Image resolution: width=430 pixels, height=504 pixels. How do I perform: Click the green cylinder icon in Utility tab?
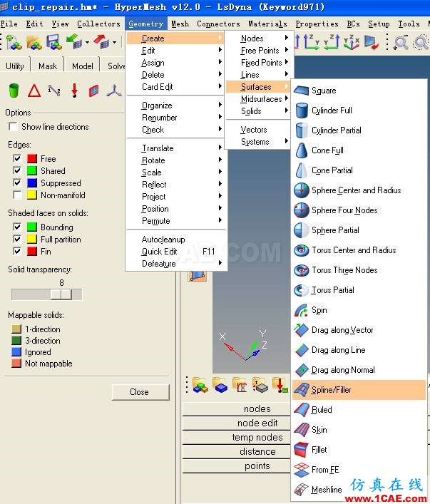(14, 91)
